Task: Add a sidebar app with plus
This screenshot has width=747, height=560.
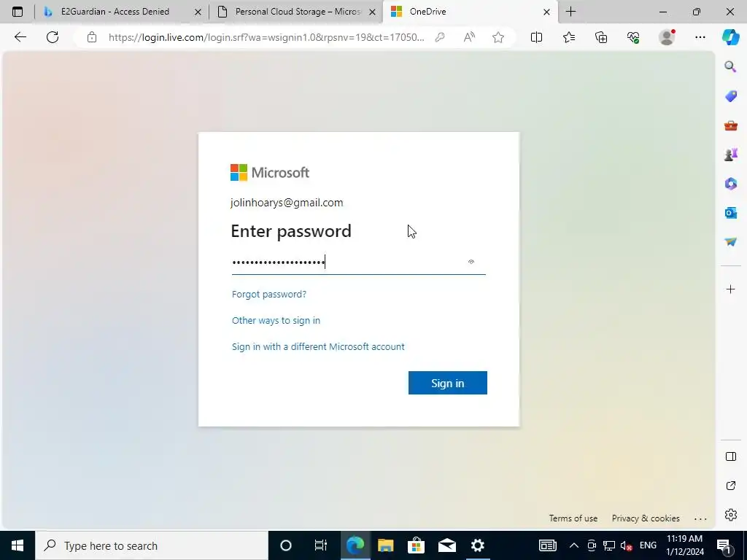Action: pyautogui.click(x=730, y=289)
